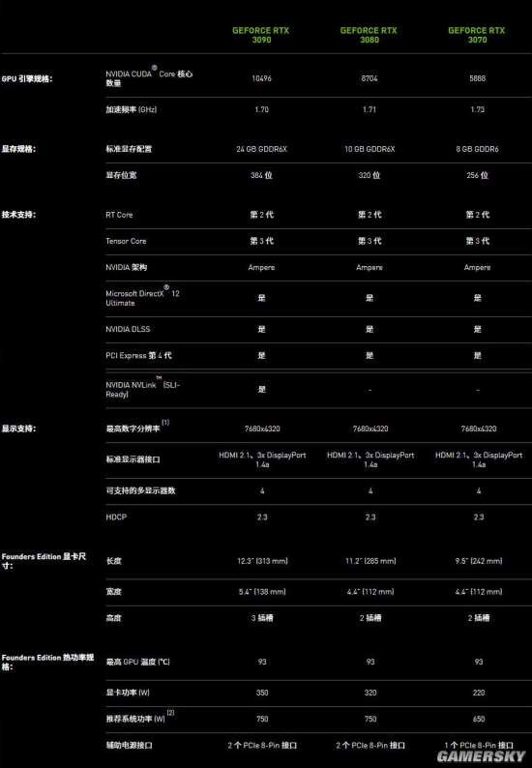
Task: Select the 10 GB GDDR6X cell
Action: pyautogui.click(x=369, y=149)
